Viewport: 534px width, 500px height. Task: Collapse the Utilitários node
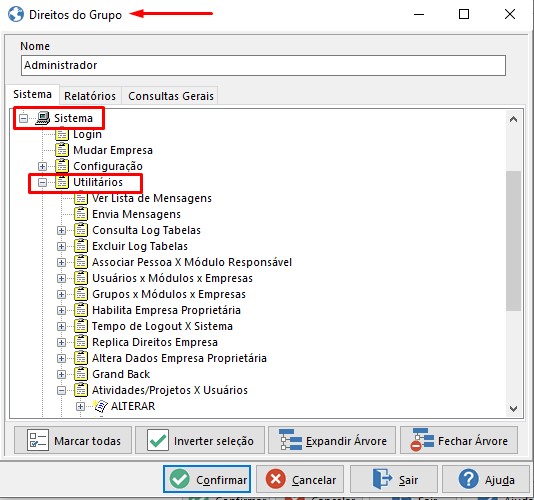pyautogui.click(x=42, y=182)
